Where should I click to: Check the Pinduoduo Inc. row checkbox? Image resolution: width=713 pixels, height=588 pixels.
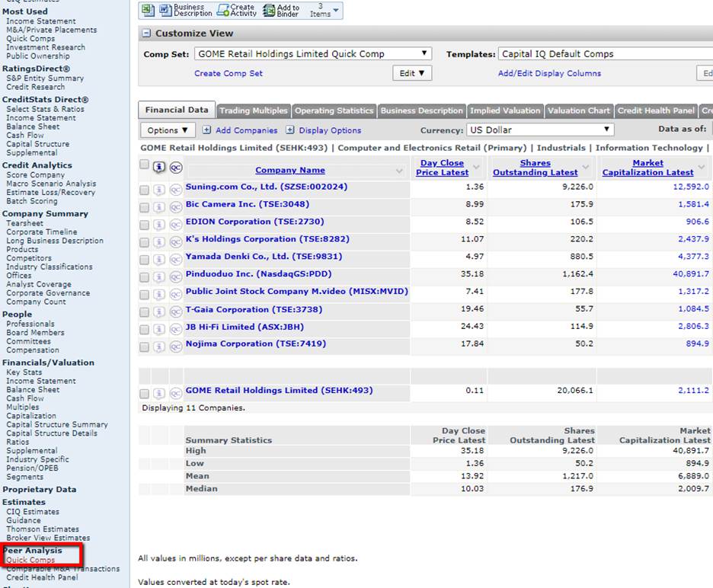(x=144, y=277)
